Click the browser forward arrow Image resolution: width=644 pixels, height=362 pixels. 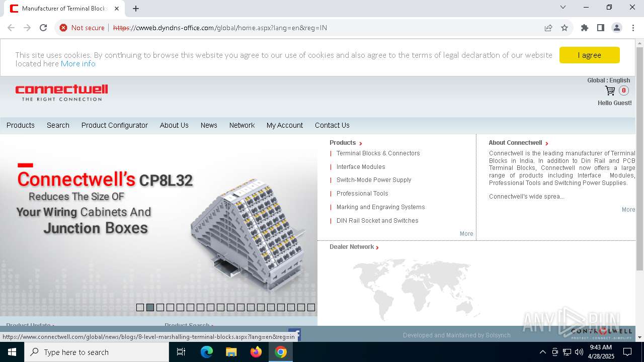[27, 28]
